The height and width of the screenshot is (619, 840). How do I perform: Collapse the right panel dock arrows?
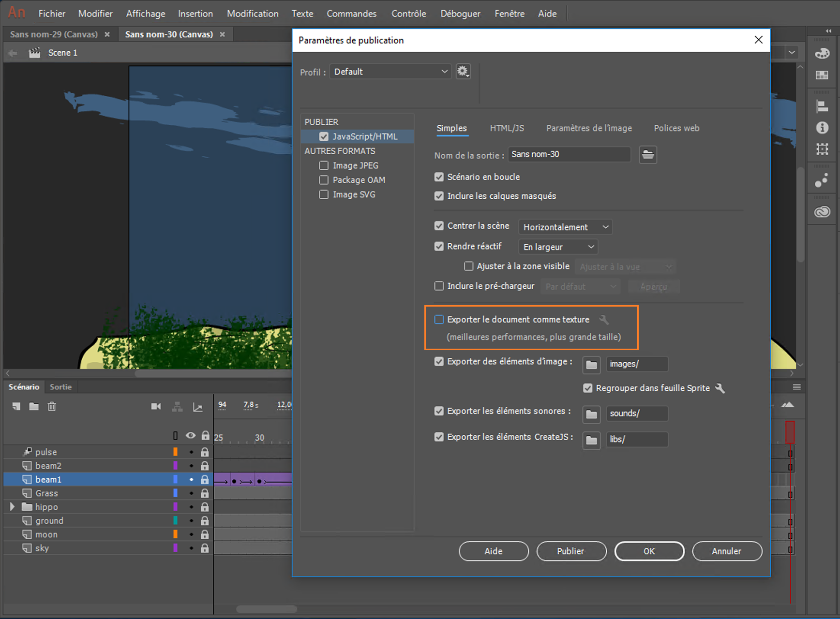[828, 31]
